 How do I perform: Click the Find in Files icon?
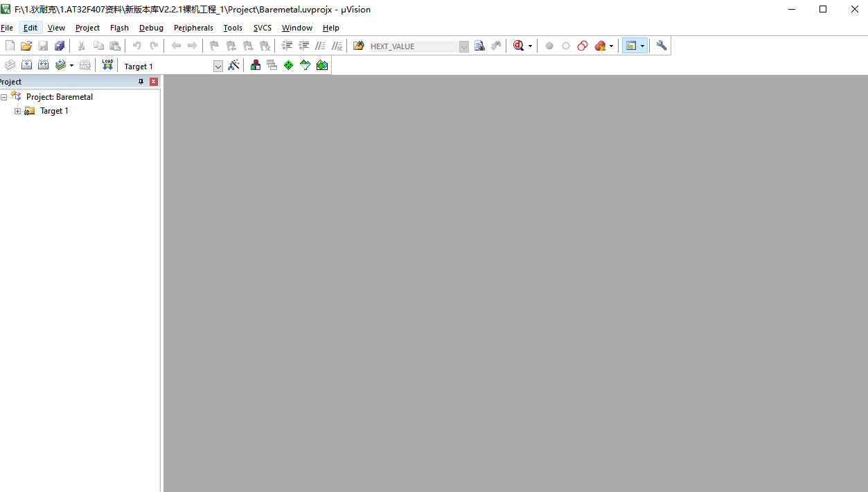coord(359,46)
